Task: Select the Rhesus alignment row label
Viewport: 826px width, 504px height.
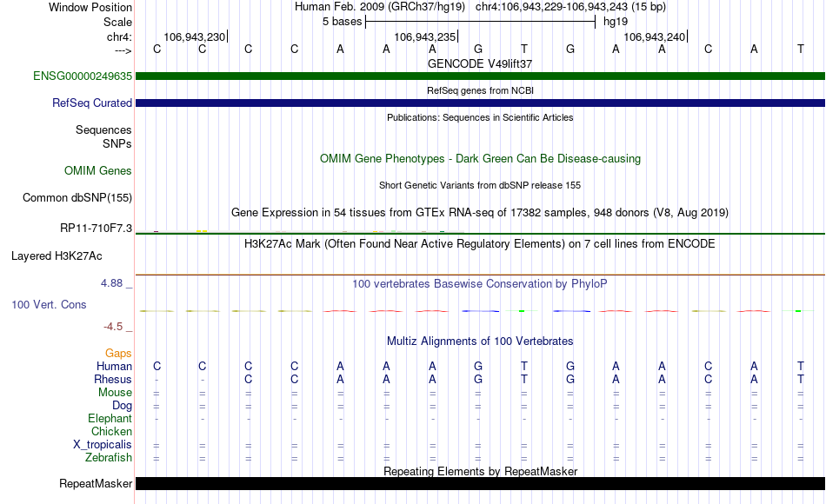Action: coord(113,380)
